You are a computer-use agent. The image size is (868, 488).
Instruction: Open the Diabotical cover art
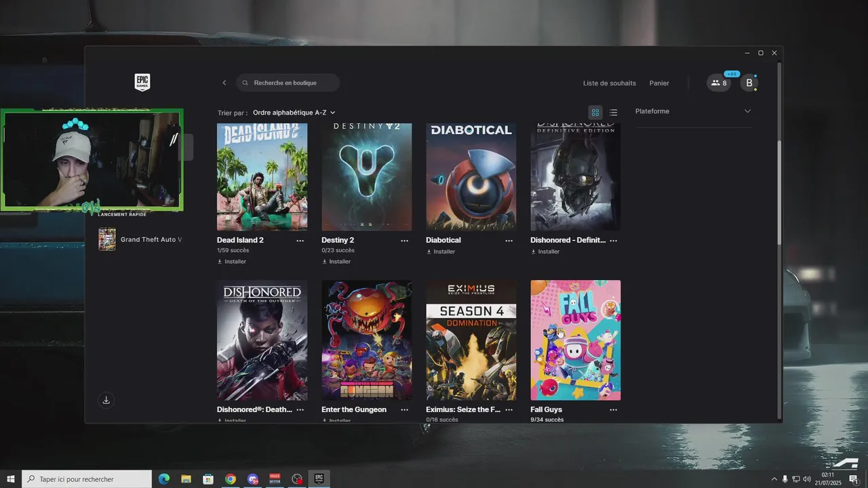471,177
